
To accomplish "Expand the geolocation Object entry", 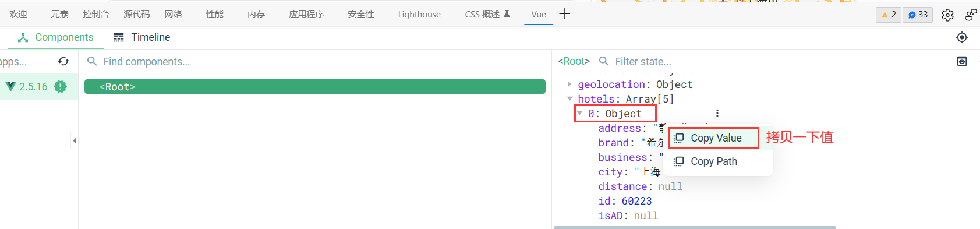I will click(x=569, y=84).
